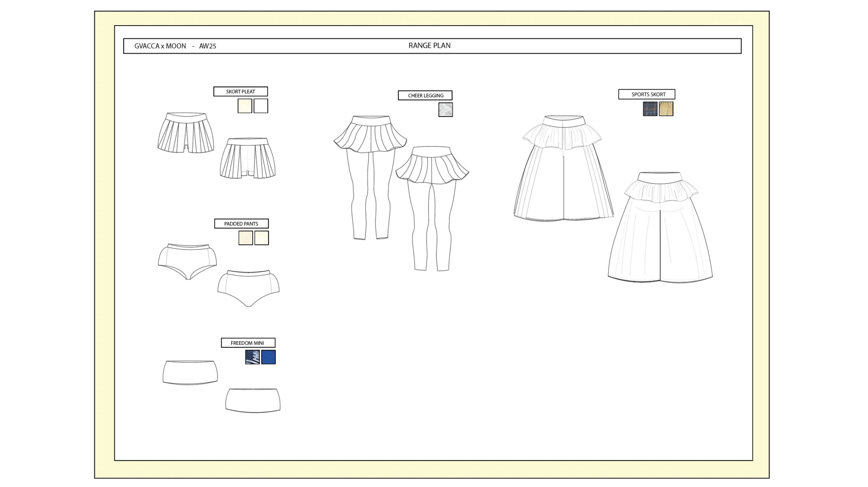Pick the gold swatch under Sports Skort
This screenshot has height=487, width=868.
[666, 109]
